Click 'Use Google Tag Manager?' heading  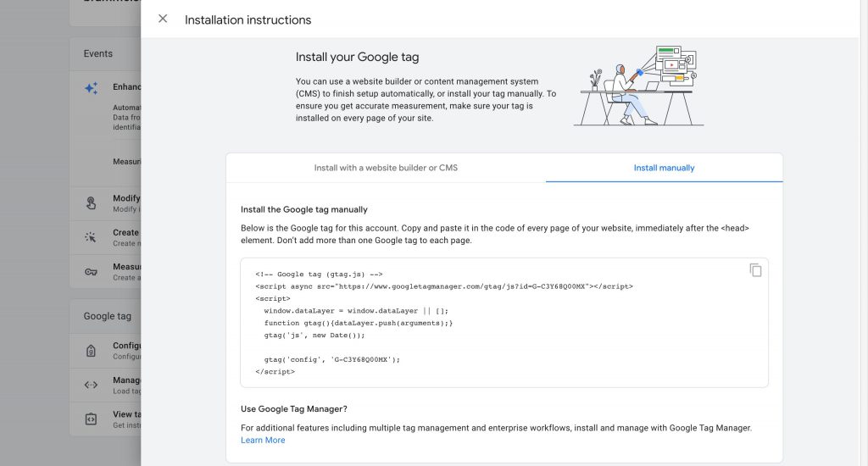pos(294,409)
